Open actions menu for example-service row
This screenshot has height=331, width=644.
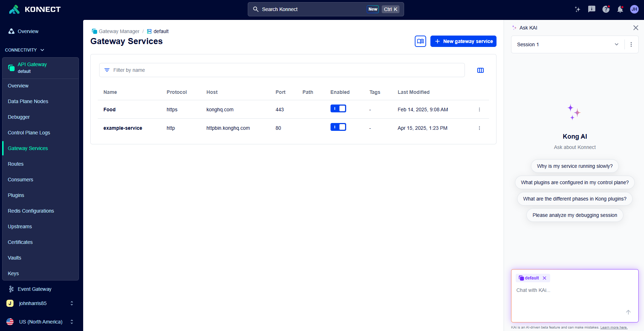pos(479,128)
